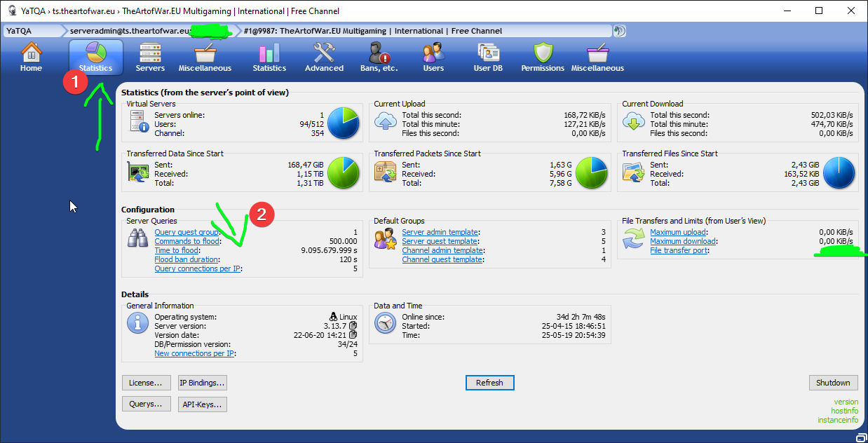The image size is (868, 443).
Task: Click the Refresh button
Action: (489, 383)
